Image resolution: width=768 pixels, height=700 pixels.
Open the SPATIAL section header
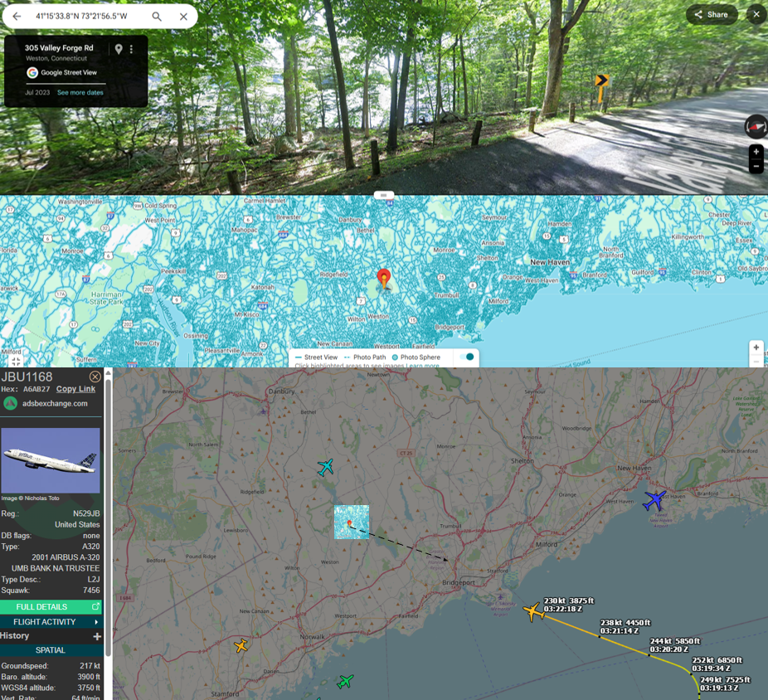(51, 650)
